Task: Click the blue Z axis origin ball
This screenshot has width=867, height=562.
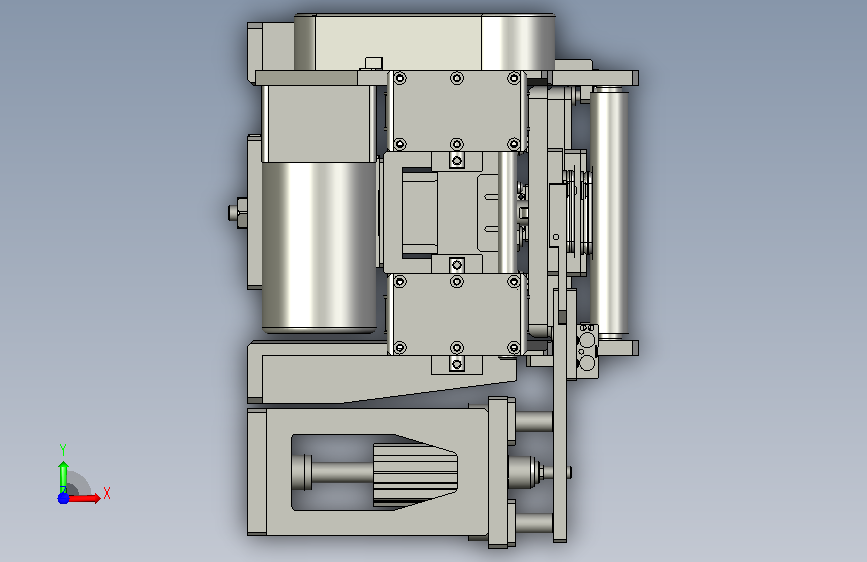Action: coord(63,498)
